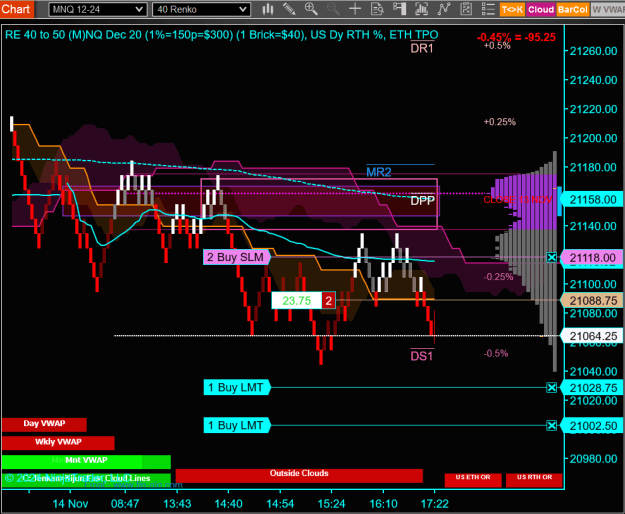
Task: Click the CLOSE 13 NOV red label
Action: [x=518, y=200]
